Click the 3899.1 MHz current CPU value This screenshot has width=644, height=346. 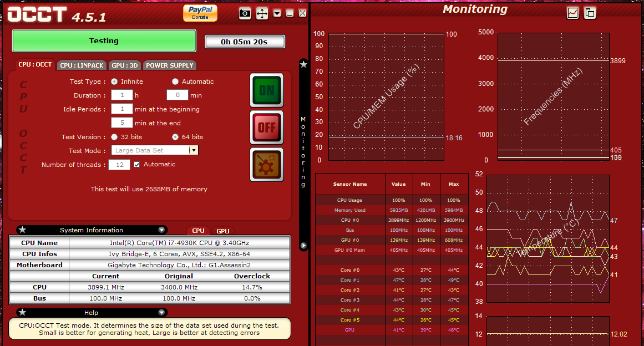(106, 287)
